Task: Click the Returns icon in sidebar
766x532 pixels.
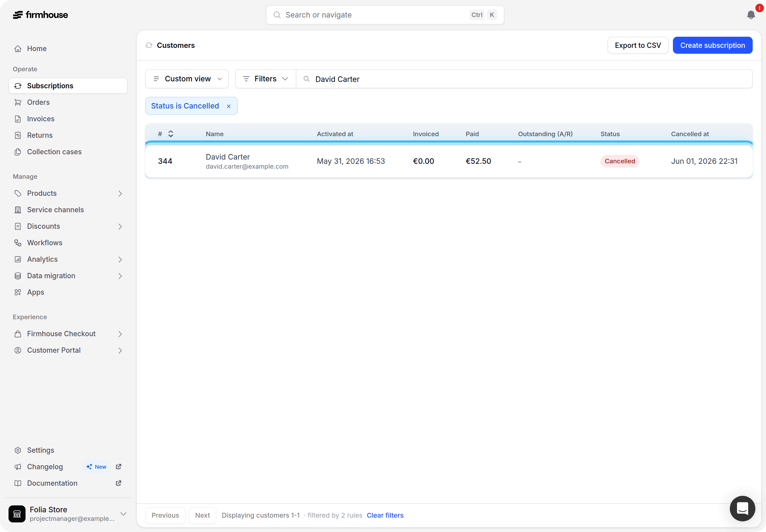Action: (18, 135)
